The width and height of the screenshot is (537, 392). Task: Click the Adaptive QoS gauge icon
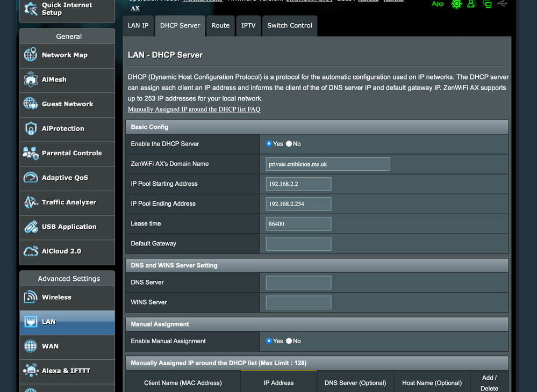click(31, 178)
